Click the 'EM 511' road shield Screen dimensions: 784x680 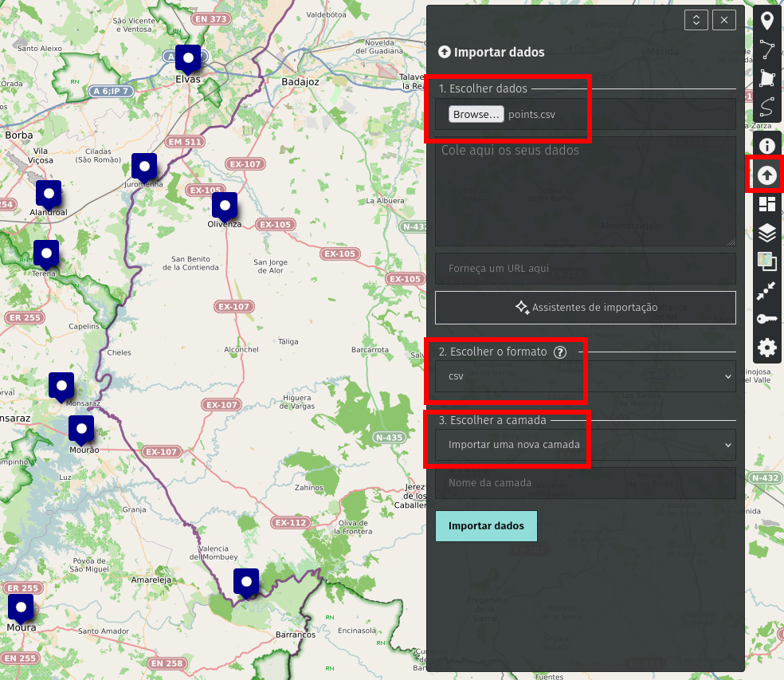185,142
